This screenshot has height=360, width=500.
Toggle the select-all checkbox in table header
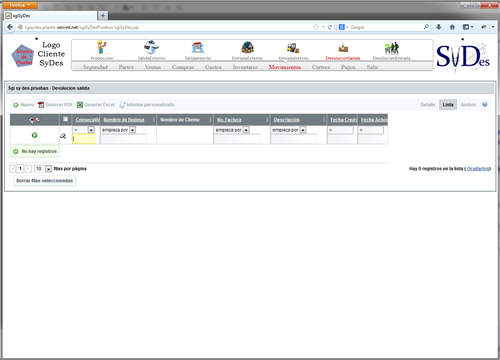tap(66, 119)
